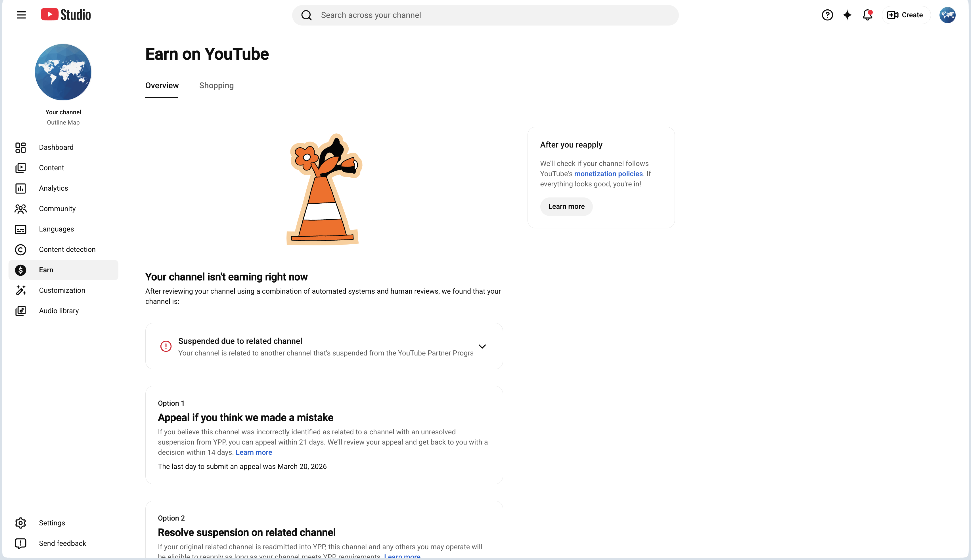Screen dimensions: 971x560
Task: Open the Help question mark icon
Action: coord(827,15)
